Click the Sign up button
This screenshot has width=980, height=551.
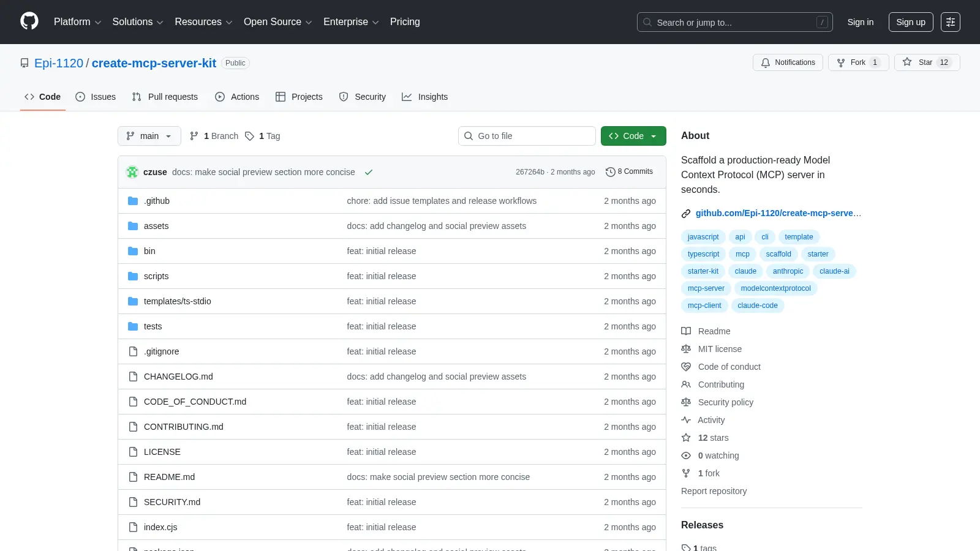click(x=911, y=22)
